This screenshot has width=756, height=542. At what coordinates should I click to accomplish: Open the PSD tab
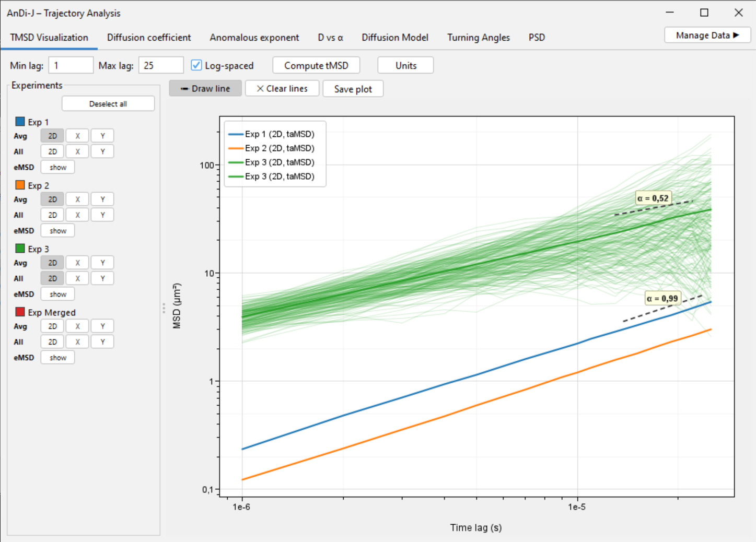(537, 37)
